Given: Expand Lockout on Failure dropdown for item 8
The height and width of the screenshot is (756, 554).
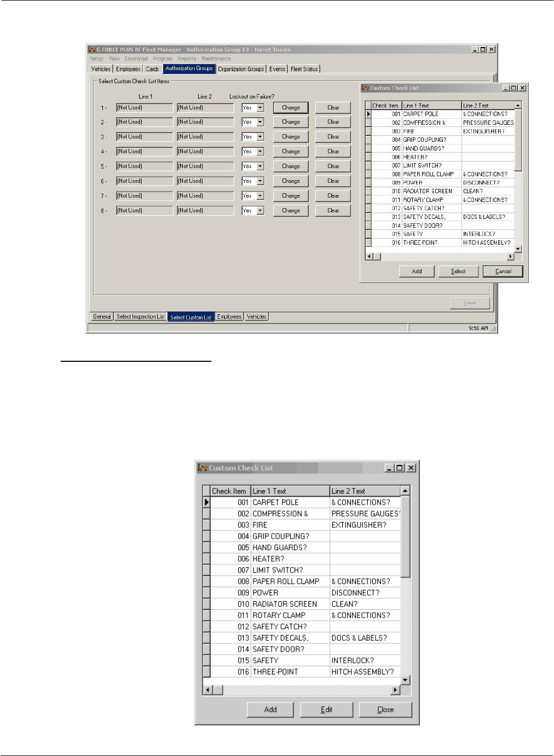Looking at the screenshot, I should point(261,211).
